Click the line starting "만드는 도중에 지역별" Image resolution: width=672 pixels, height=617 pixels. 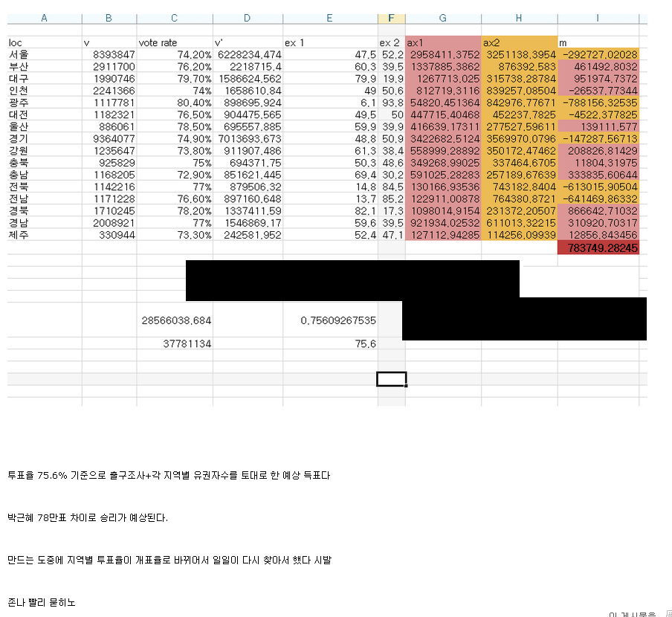(x=169, y=560)
